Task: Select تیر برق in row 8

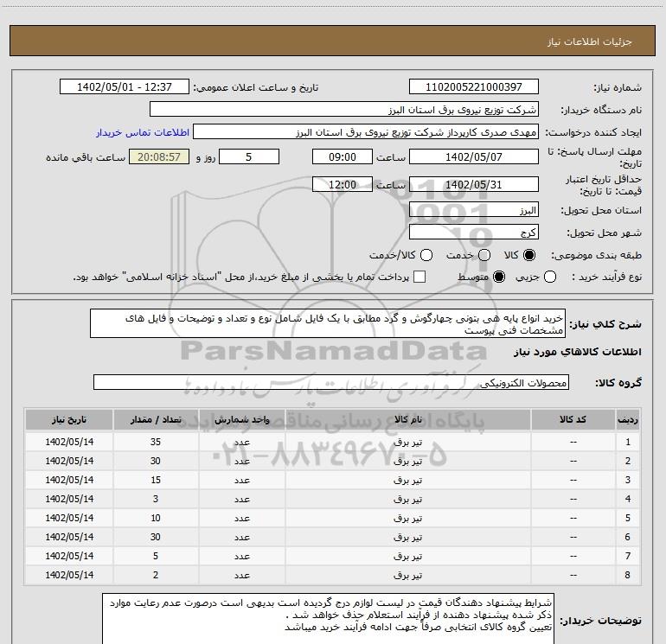Action: (x=407, y=575)
